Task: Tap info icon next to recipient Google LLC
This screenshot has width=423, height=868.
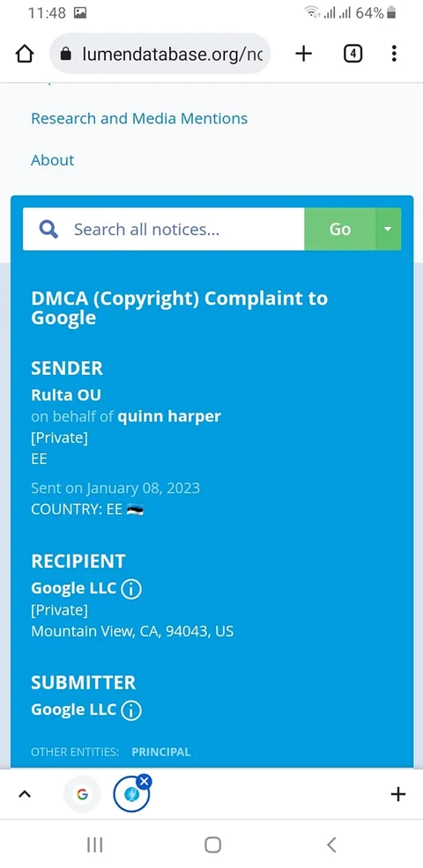Action: tap(131, 589)
